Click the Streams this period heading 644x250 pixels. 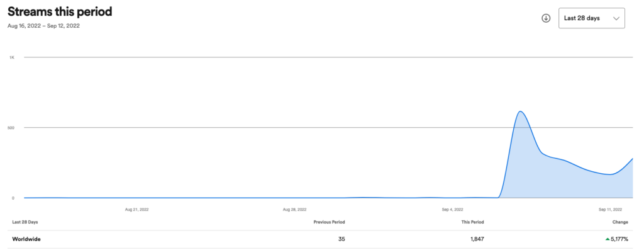point(60,11)
